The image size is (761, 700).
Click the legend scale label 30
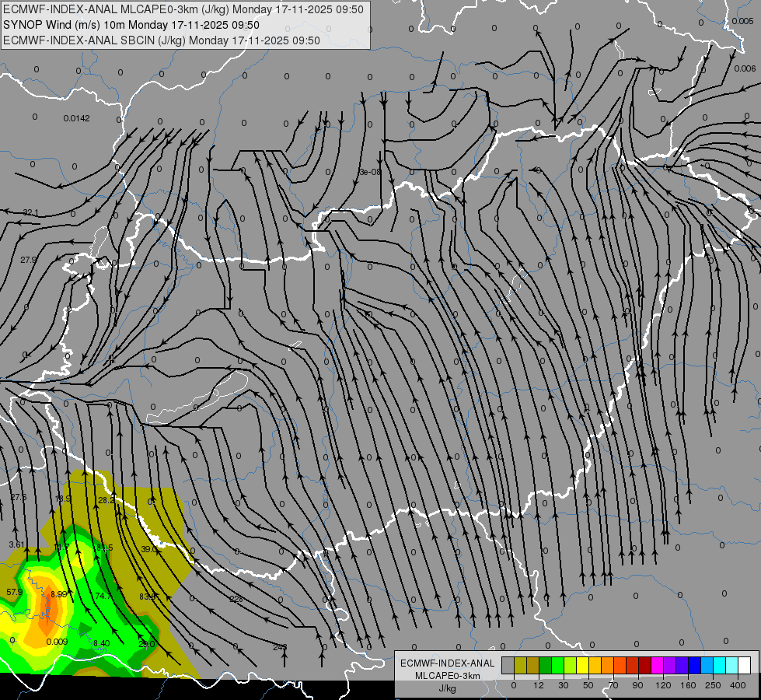563,685
